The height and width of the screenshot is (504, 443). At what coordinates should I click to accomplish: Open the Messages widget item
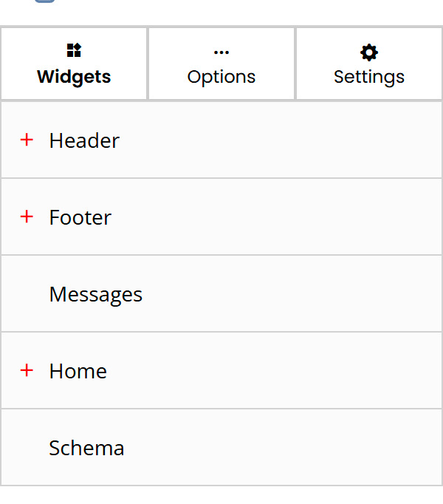click(96, 294)
